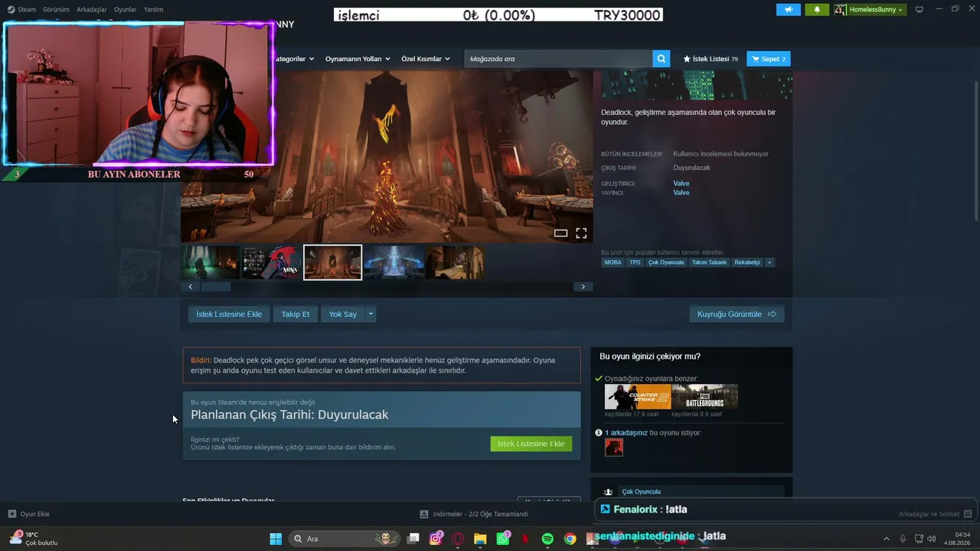Open the Netflix icon on the taskbar
The image size is (980, 551).
[525, 539]
